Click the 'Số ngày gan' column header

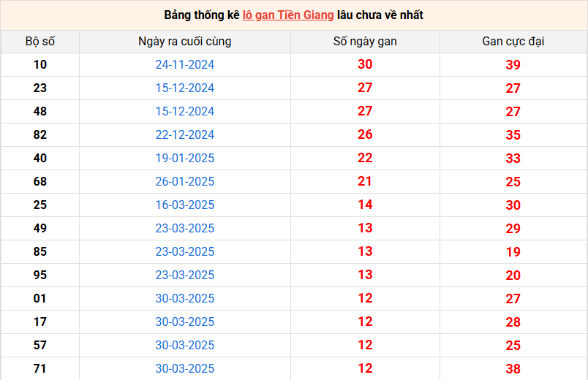[x=365, y=41]
